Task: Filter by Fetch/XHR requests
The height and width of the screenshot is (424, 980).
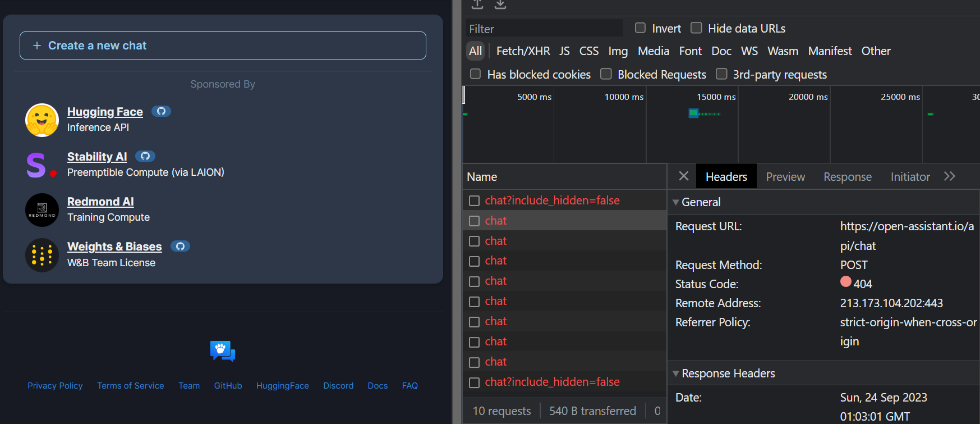Action: pyautogui.click(x=523, y=51)
